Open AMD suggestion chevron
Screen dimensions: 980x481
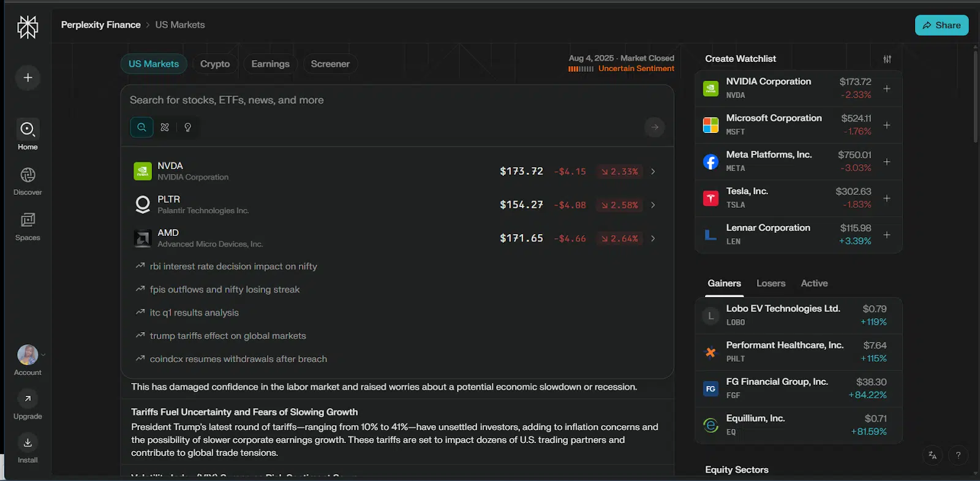[653, 238]
